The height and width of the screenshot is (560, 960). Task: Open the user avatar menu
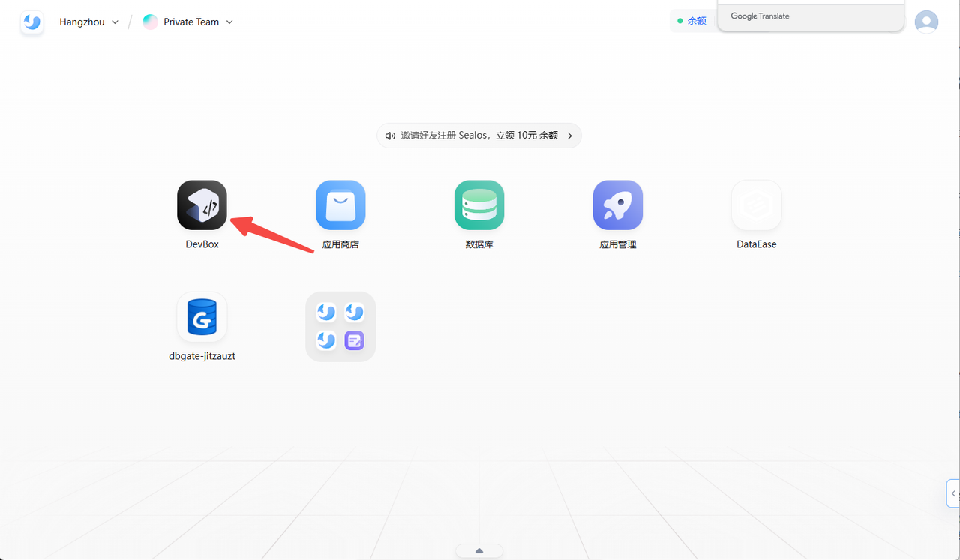coord(927,22)
